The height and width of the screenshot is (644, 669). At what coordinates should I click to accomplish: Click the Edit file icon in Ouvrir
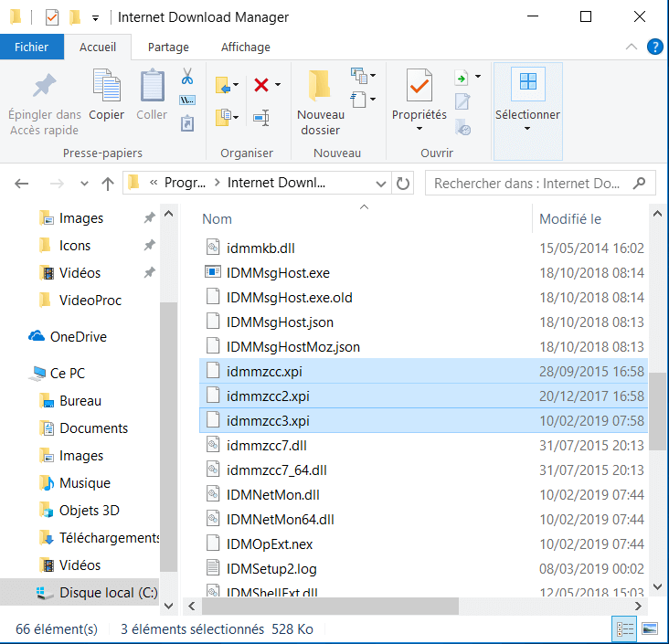(x=462, y=101)
